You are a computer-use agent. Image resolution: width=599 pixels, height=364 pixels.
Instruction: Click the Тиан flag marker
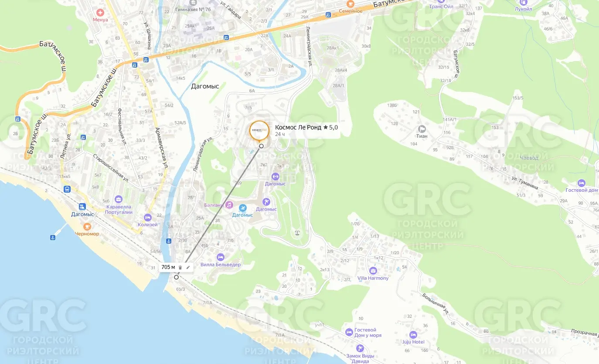[422, 129]
